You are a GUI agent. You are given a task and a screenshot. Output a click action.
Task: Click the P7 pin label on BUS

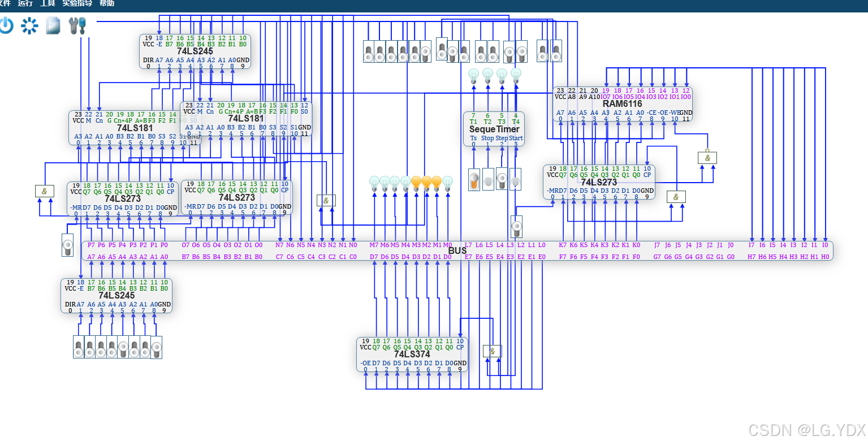click(91, 245)
